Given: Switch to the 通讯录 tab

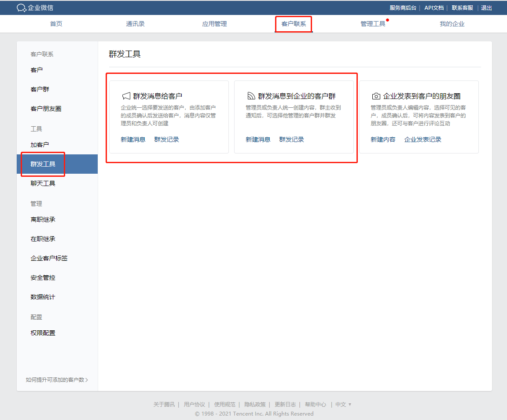Looking at the screenshot, I should tap(135, 24).
